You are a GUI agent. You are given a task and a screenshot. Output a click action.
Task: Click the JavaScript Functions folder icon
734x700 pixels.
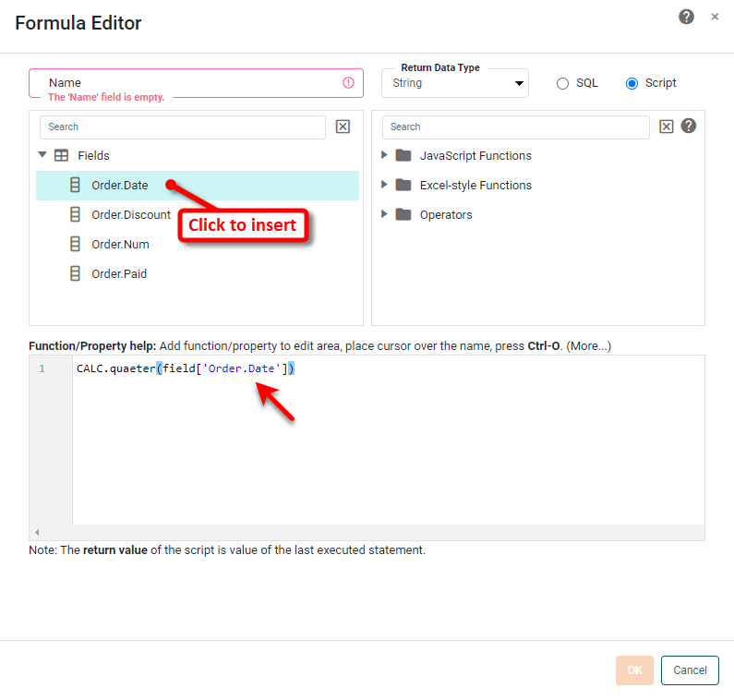[403, 156]
